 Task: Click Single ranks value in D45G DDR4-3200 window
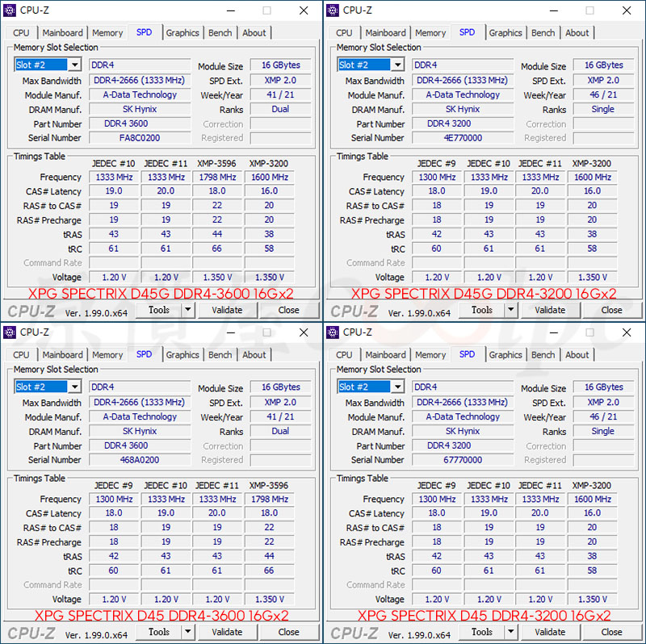603,109
